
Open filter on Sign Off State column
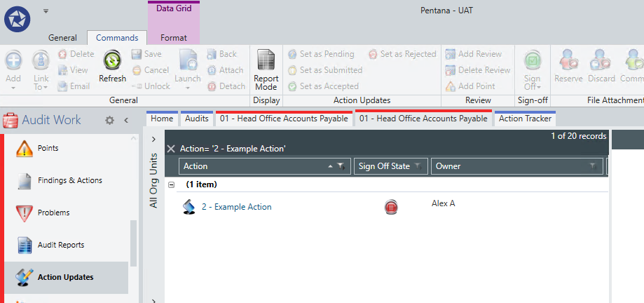tap(418, 166)
